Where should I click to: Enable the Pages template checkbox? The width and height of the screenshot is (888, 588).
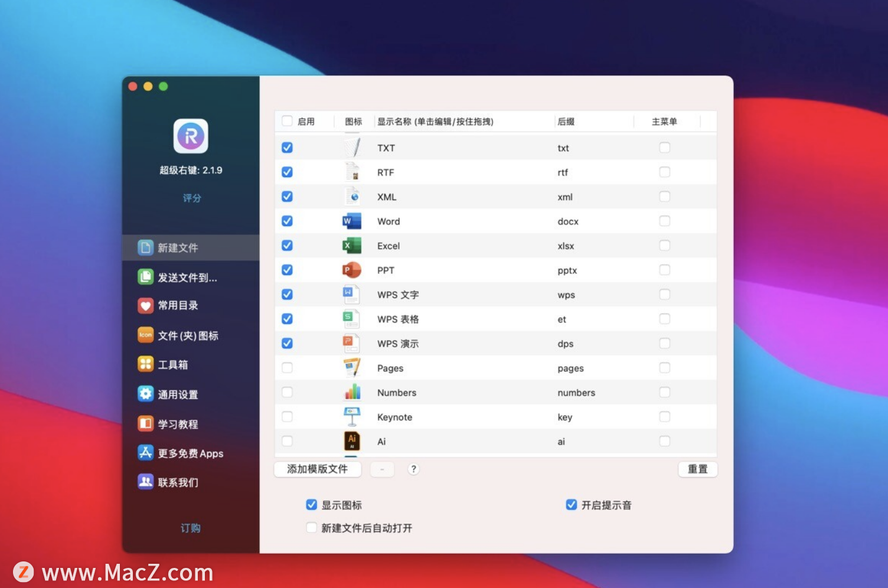pyautogui.click(x=287, y=368)
